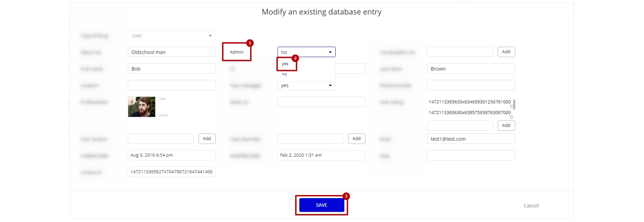Click the scrollbar beside the ID list
The height and width of the screenshot is (222, 644).
(514, 104)
